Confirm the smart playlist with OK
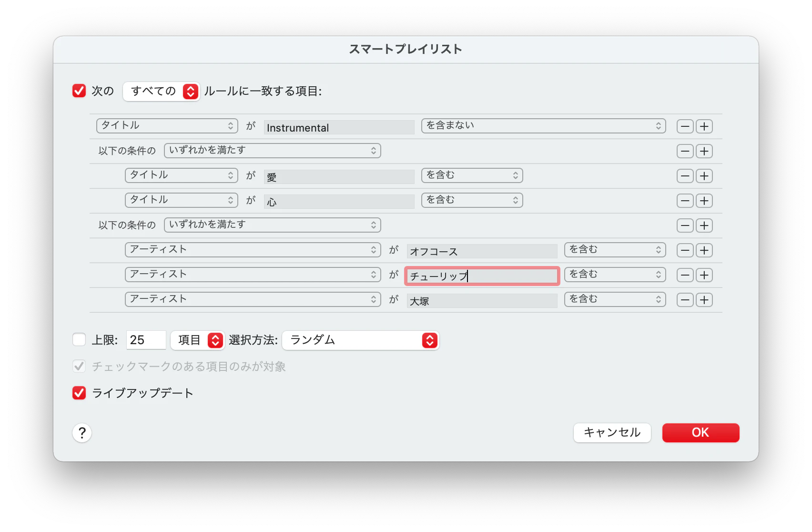 [x=701, y=433]
